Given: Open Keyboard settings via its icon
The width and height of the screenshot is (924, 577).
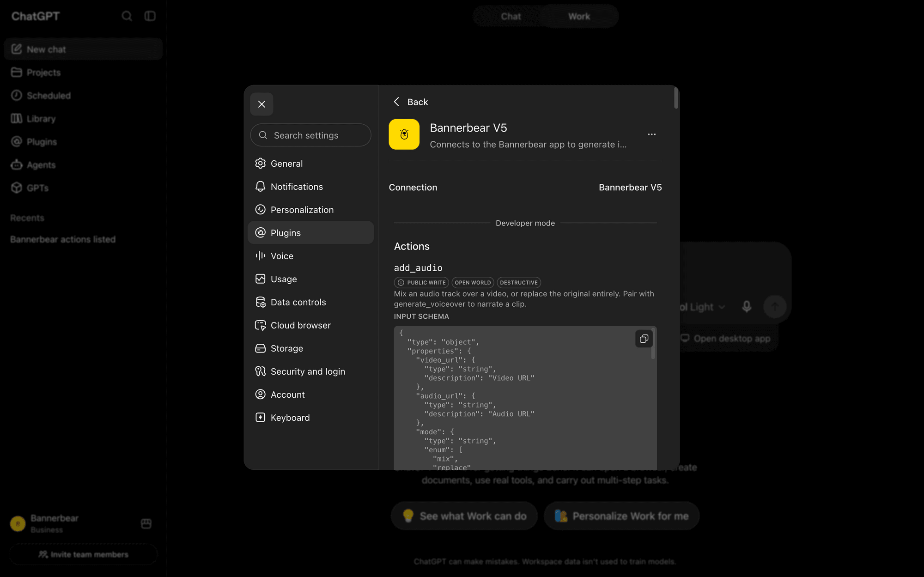Looking at the screenshot, I should tap(261, 418).
